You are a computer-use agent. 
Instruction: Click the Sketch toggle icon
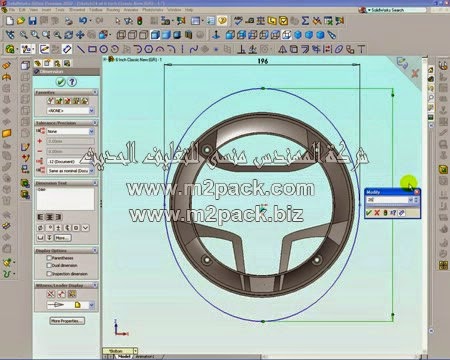click(x=44, y=49)
